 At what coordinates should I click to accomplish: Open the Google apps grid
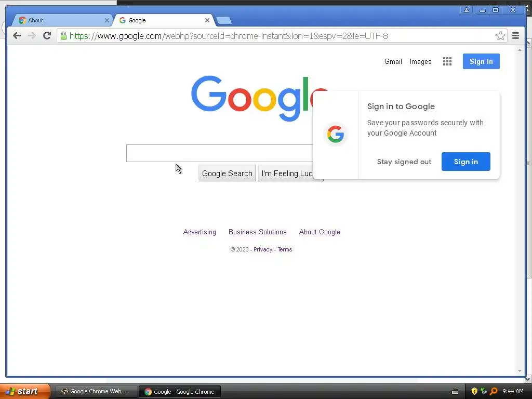pyautogui.click(x=447, y=61)
